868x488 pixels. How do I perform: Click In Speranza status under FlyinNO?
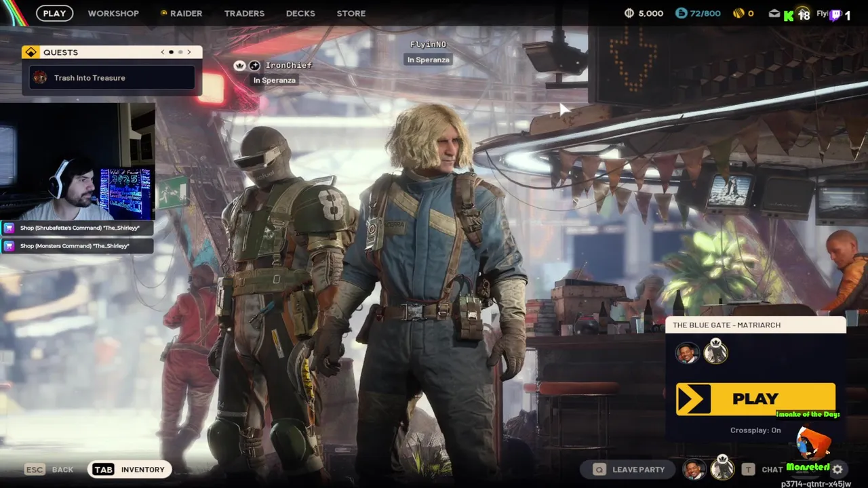pos(428,60)
